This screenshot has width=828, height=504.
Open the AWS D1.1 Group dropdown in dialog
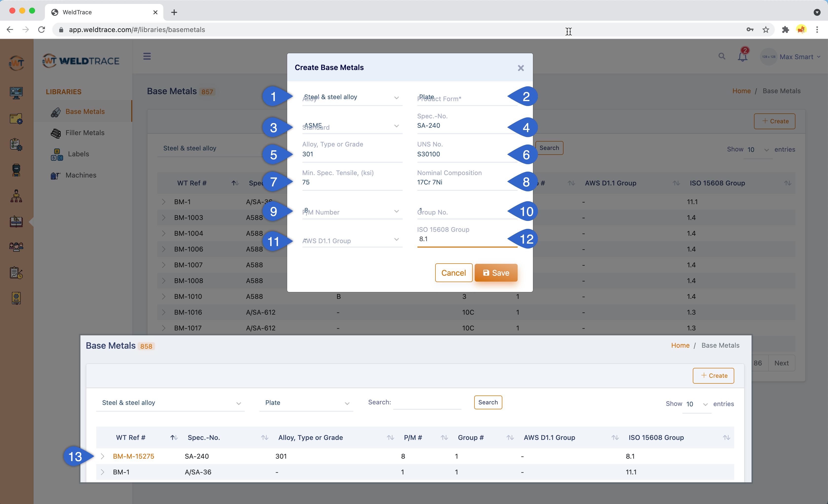click(352, 240)
